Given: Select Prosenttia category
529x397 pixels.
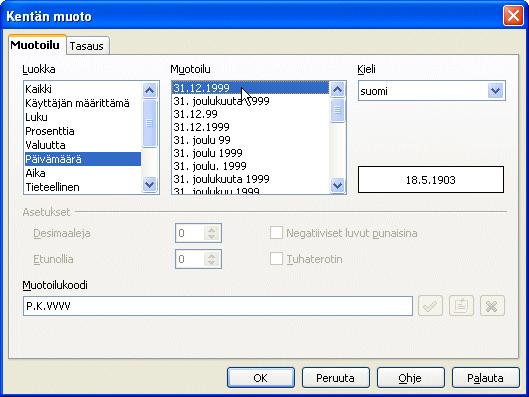Looking at the screenshot, I should point(83,131).
